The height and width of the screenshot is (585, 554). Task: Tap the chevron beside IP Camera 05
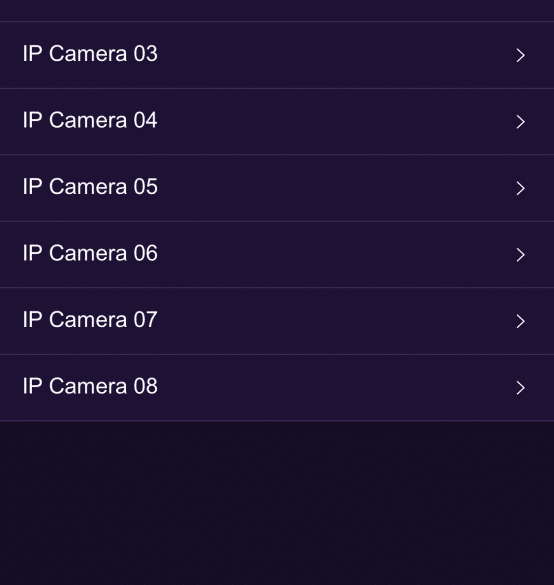click(x=520, y=188)
